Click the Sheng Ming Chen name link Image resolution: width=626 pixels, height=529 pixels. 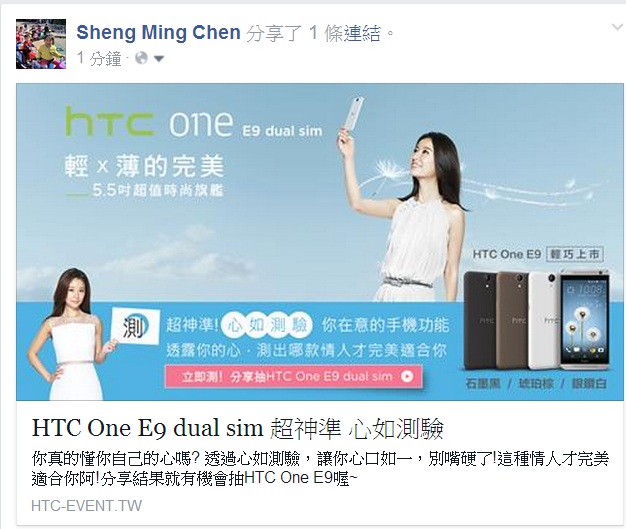(158, 32)
